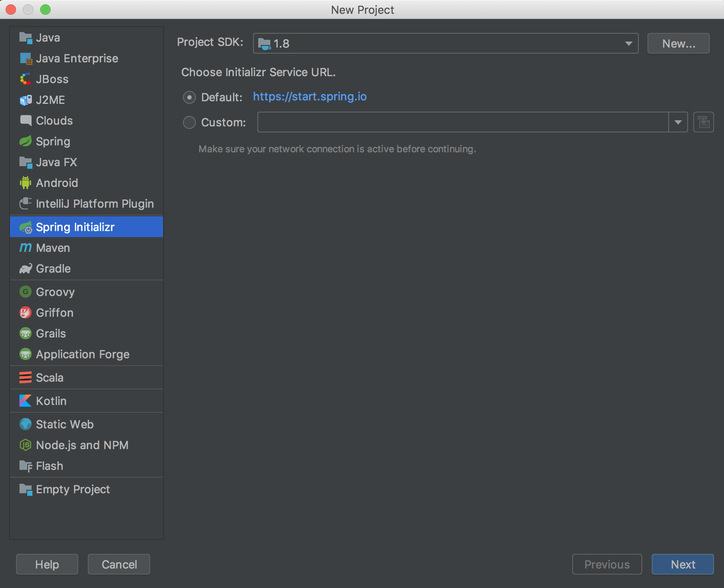724x588 pixels.
Task: Select the Default initializr service option
Action: tap(189, 97)
